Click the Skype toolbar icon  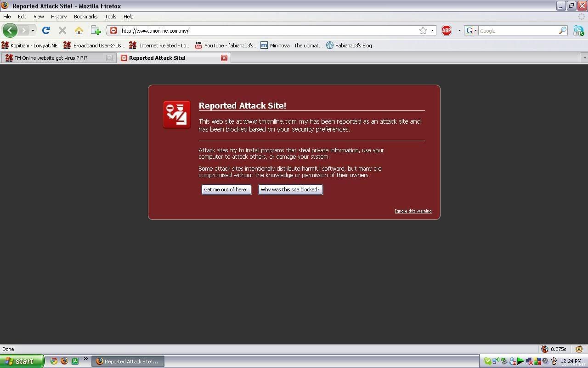pos(578,30)
